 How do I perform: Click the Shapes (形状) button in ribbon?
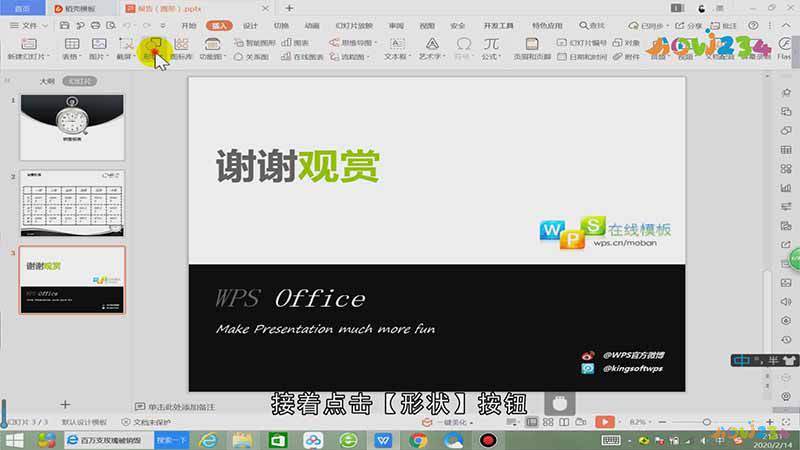click(152, 48)
